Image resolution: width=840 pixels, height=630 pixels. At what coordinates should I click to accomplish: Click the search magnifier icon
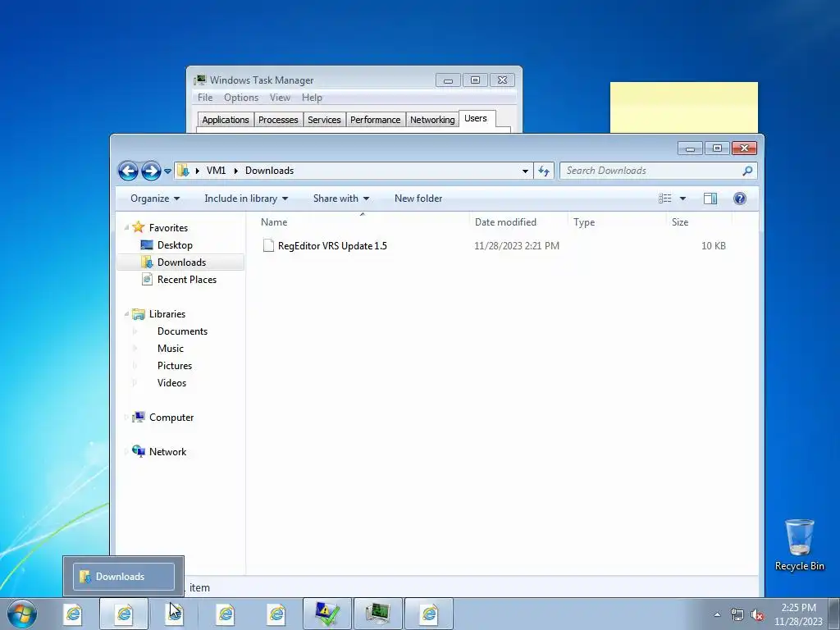click(747, 171)
